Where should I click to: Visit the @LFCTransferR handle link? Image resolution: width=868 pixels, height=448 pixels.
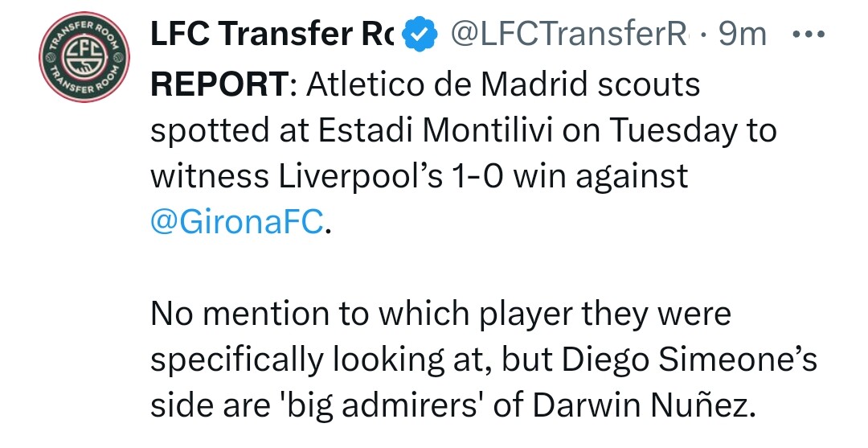(x=568, y=34)
